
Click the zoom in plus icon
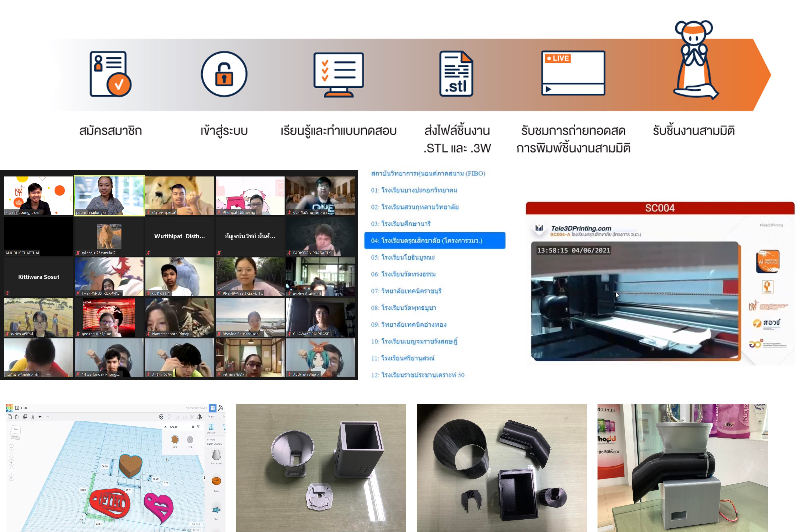12,462
